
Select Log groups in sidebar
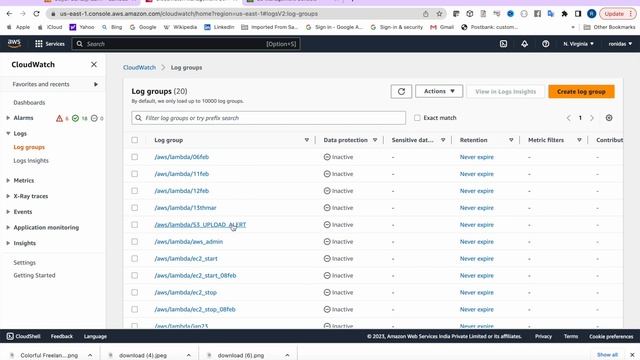coord(29,147)
